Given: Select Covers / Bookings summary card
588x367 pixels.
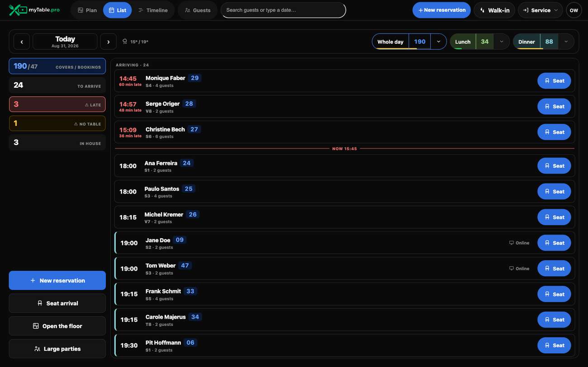Looking at the screenshot, I should pyautogui.click(x=57, y=66).
